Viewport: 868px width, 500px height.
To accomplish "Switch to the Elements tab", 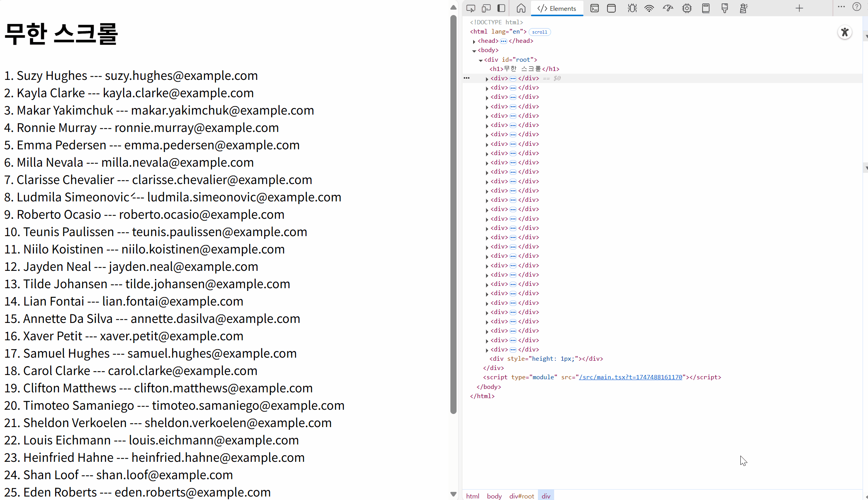I will tap(557, 8).
